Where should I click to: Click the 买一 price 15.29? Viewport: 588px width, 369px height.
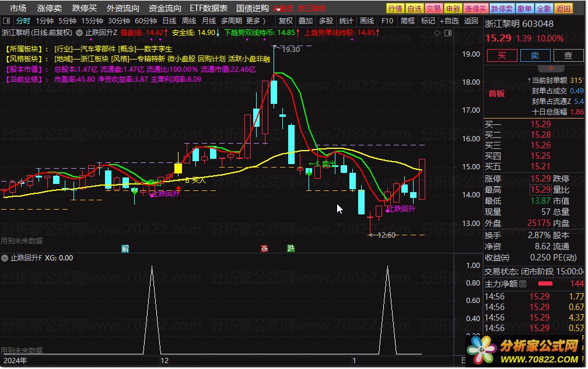pos(540,124)
